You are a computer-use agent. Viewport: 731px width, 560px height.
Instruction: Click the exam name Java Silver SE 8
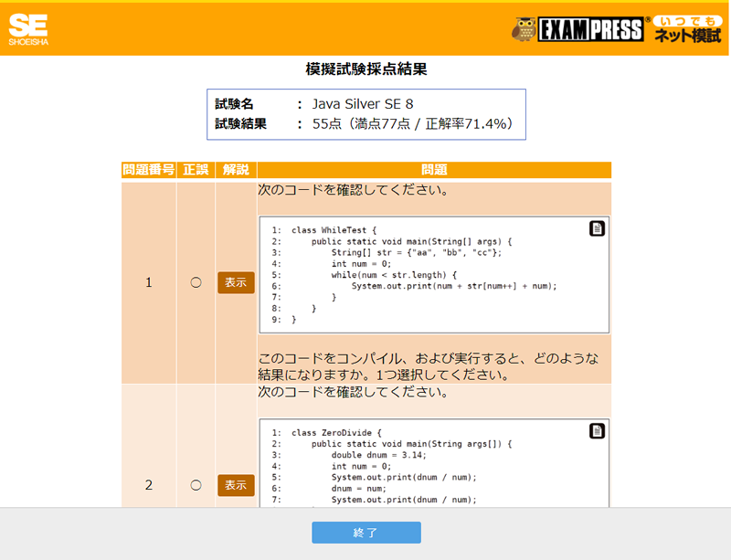tap(363, 103)
